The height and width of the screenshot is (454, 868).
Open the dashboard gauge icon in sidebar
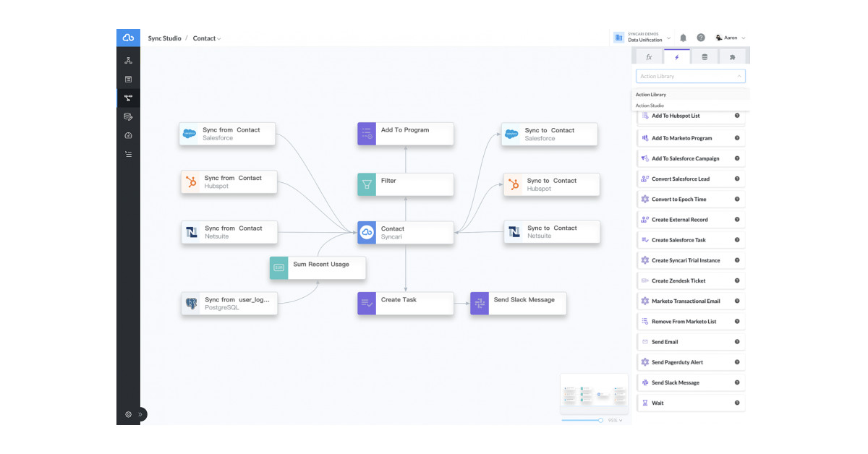[x=128, y=135]
